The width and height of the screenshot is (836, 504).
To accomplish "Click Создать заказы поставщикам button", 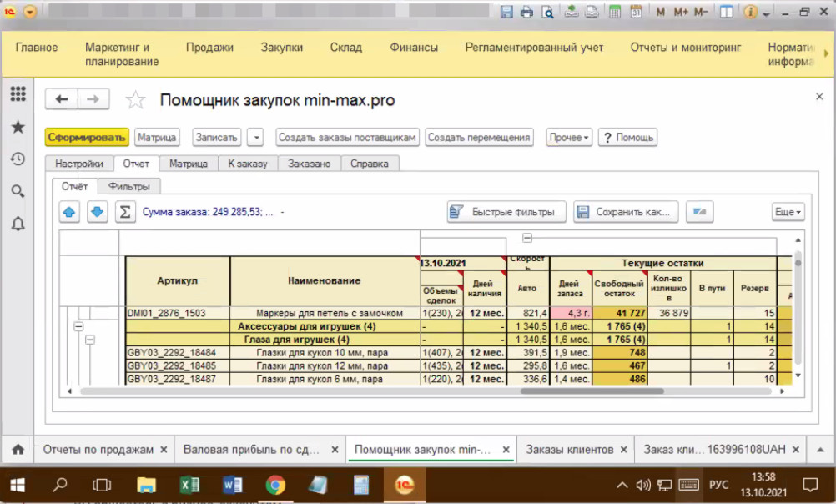I will pyautogui.click(x=346, y=137).
